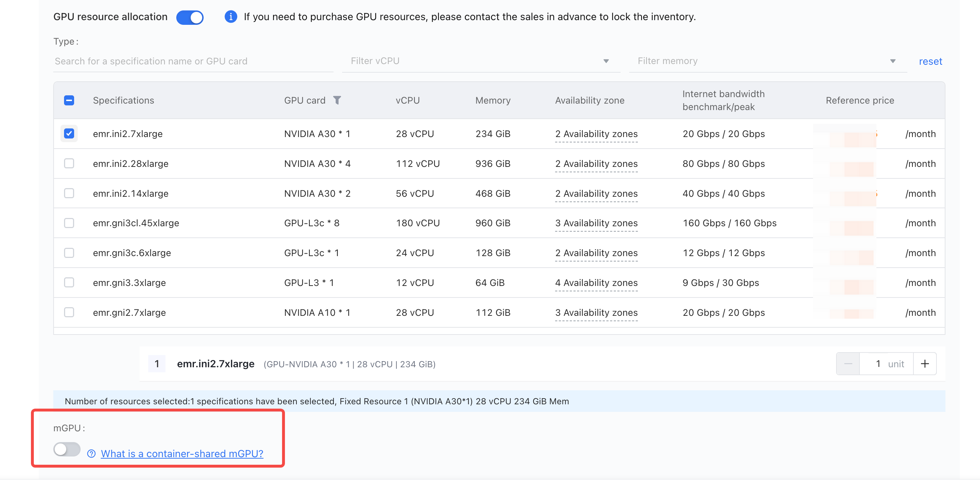Toggle the select-all checkbox in table header
Viewport: 980px width, 482px height.
click(69, 100)
